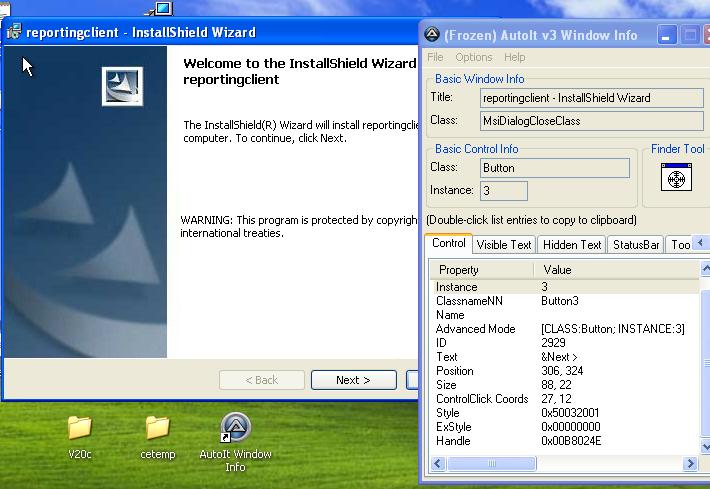
Task: Click the Value column header
Action: pyautogui.click(x=616, y=270)
